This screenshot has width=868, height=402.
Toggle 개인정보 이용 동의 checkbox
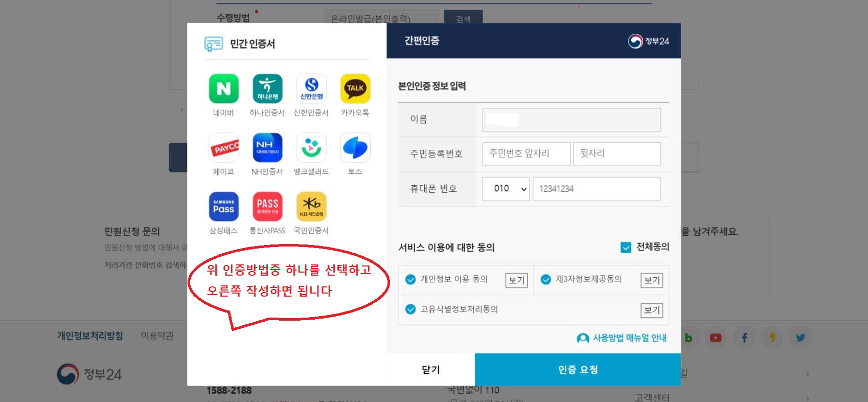click(x=410, y=279)
